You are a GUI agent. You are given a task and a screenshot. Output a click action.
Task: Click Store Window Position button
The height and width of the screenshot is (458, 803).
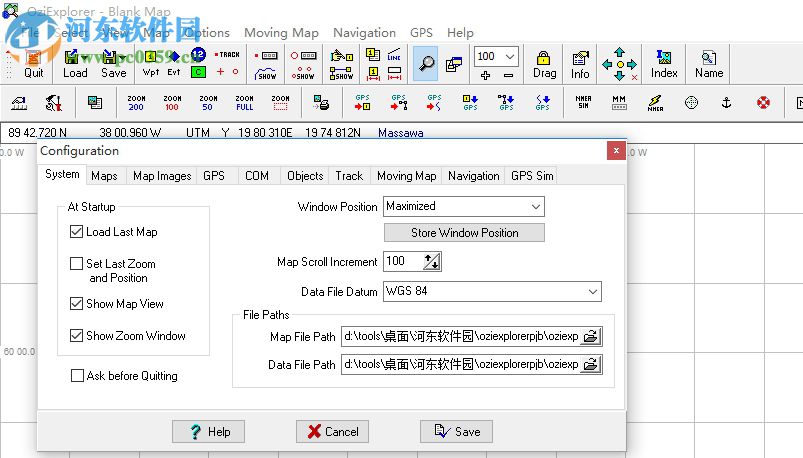point(464,233)
